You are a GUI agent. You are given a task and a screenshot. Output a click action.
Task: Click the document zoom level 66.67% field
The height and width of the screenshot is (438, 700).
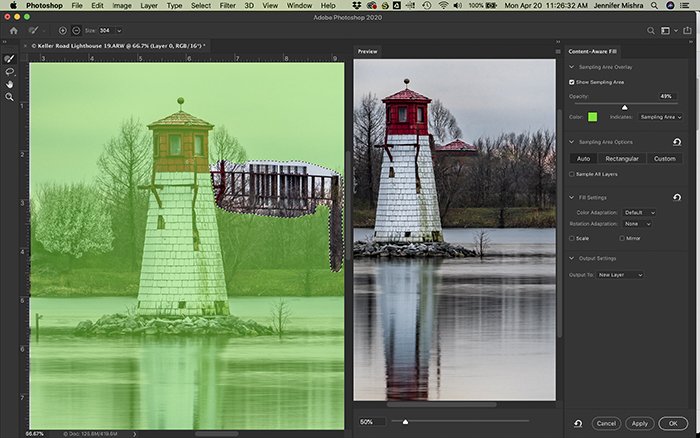(34, 434)
